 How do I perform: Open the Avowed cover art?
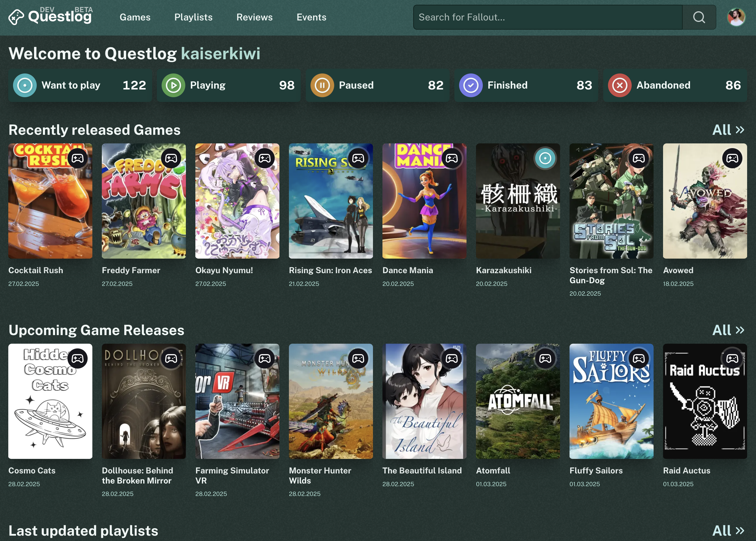[x=705, y=201]
